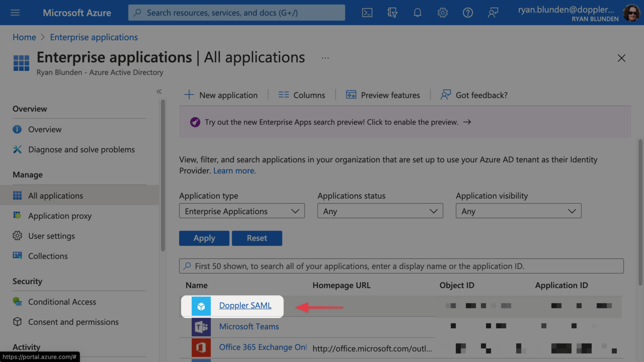
Task: Click the Collections icon in sidebar
Action: click(17, 256)
